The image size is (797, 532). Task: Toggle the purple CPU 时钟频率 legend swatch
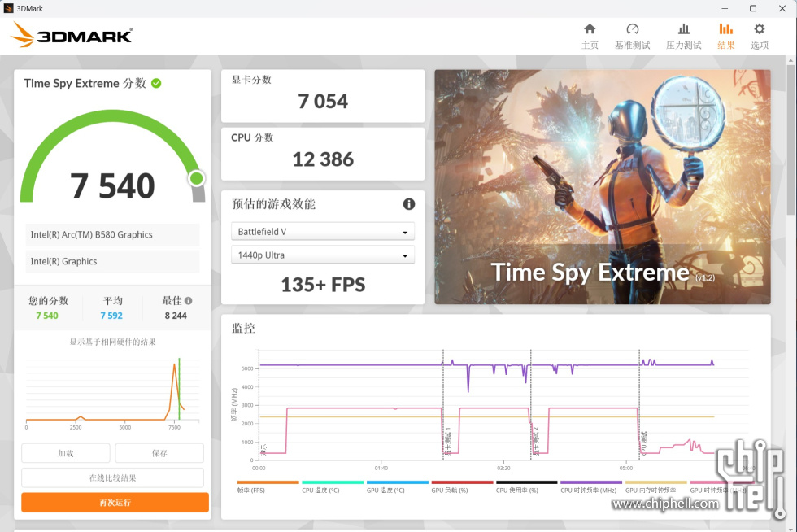click(591, 482)
